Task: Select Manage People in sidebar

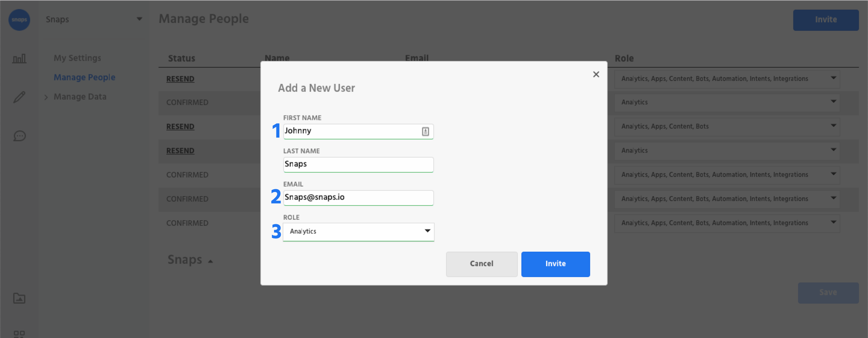Action: pyautogui.click(x=85, y=77)
